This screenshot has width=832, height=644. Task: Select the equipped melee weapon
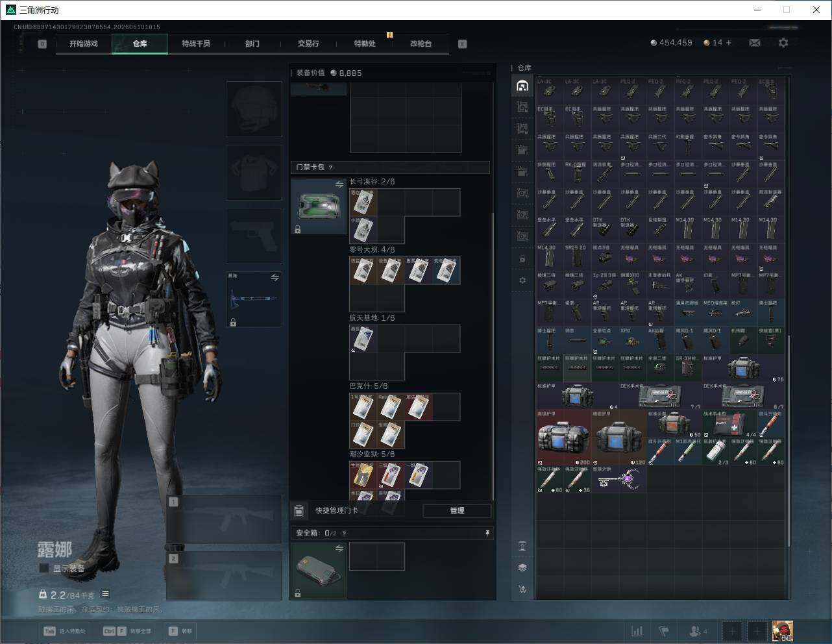tap(254, 299)
